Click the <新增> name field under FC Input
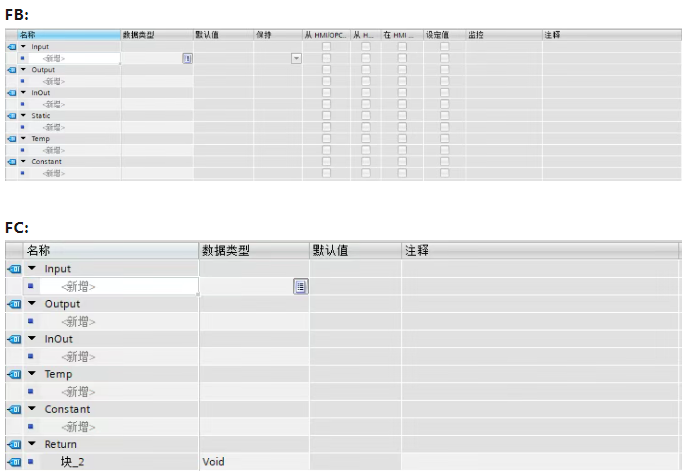The width and height of the screenshot is (688, 473). 119,287
